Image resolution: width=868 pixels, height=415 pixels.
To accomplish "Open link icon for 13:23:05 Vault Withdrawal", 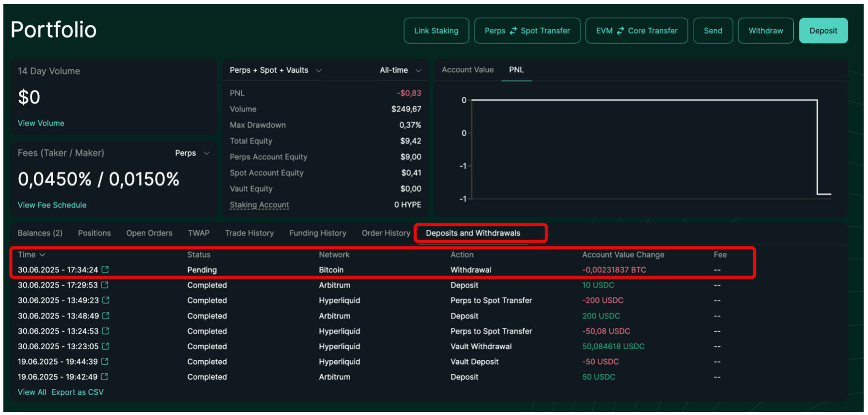I will [106, 346].
